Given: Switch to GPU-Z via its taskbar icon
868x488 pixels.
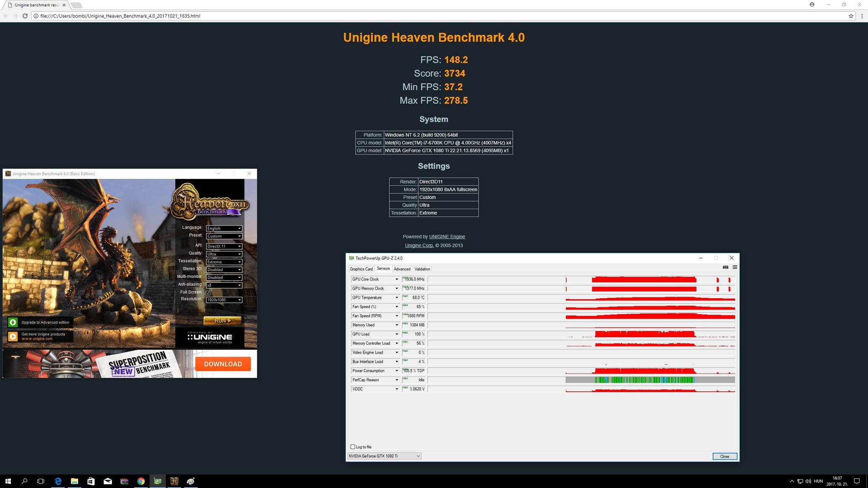Looking at the screenshot, I should [x=158, y=481].
